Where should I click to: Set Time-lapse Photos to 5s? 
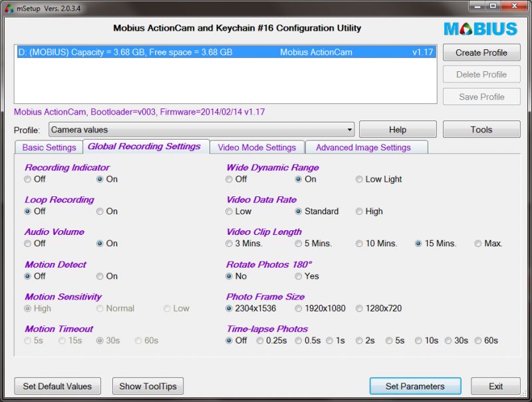(x=395, y=341)
